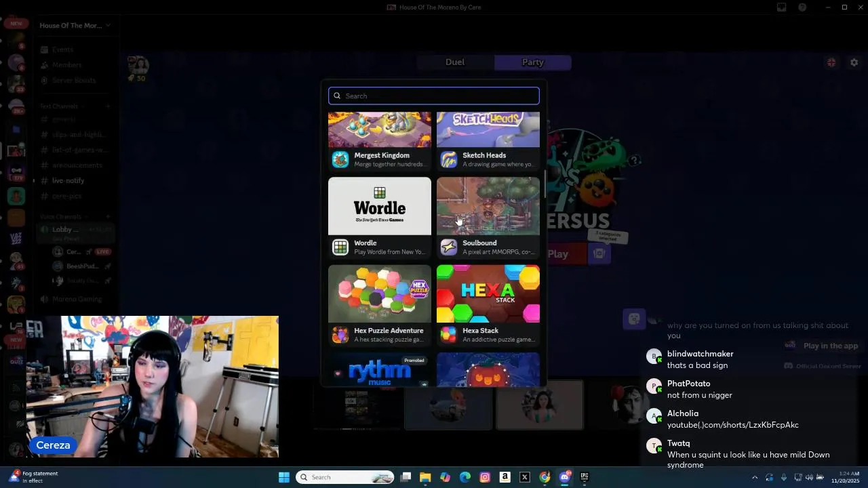Open Server Boosts in the sidebar
Image resolution: width=868 pixels, height=488 pixels.
tap(74, 81)
